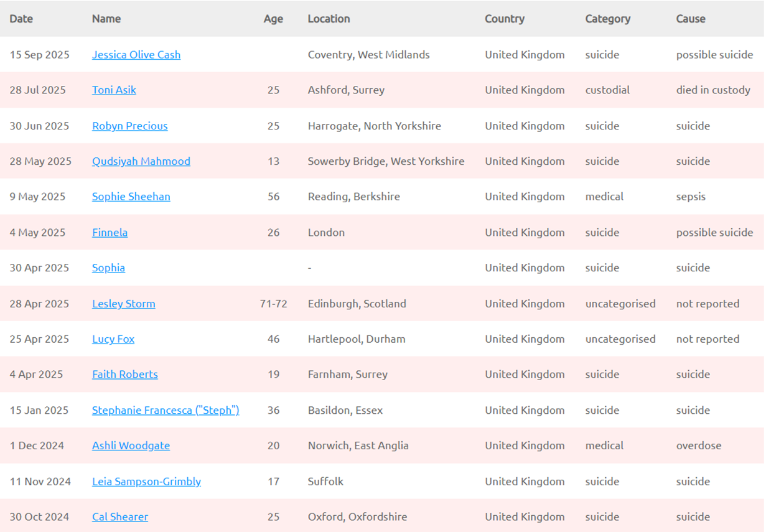Open Robyn Precious entry
This screenshot has height=532, width=766.
pyautogui.click(x=129, y=126)
